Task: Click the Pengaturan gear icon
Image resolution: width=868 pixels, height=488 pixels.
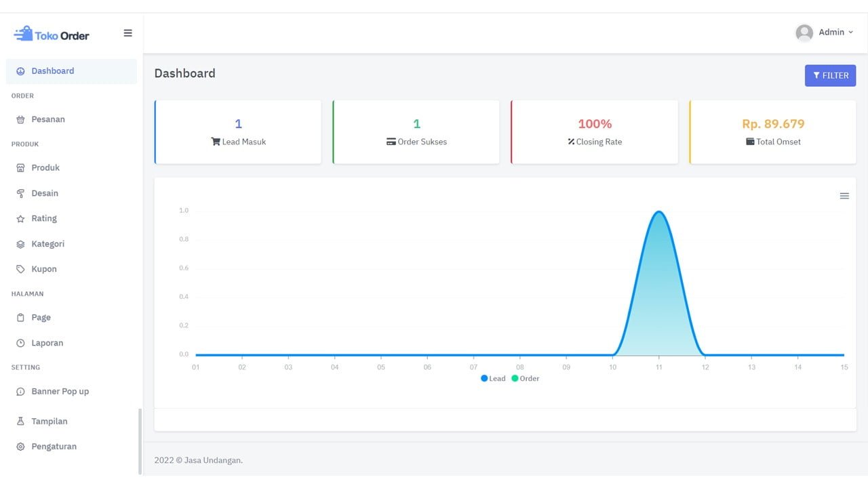Action: (x=20, y=447)
